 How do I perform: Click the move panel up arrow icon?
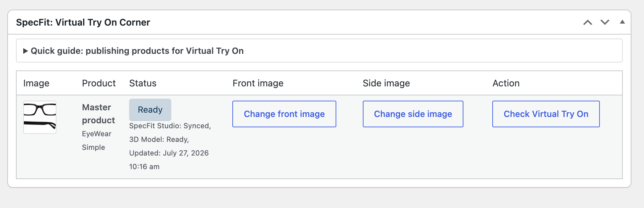coord(588,22)
